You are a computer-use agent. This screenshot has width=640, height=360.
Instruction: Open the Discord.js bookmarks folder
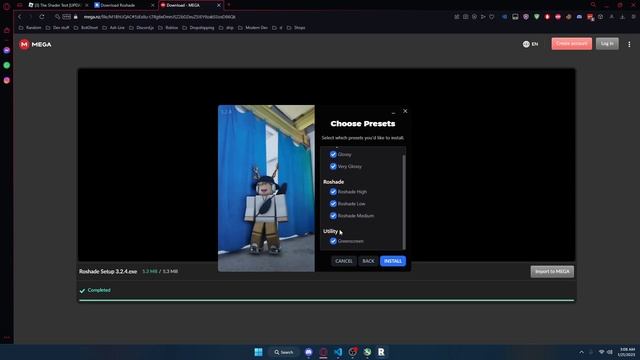[142, 28]
